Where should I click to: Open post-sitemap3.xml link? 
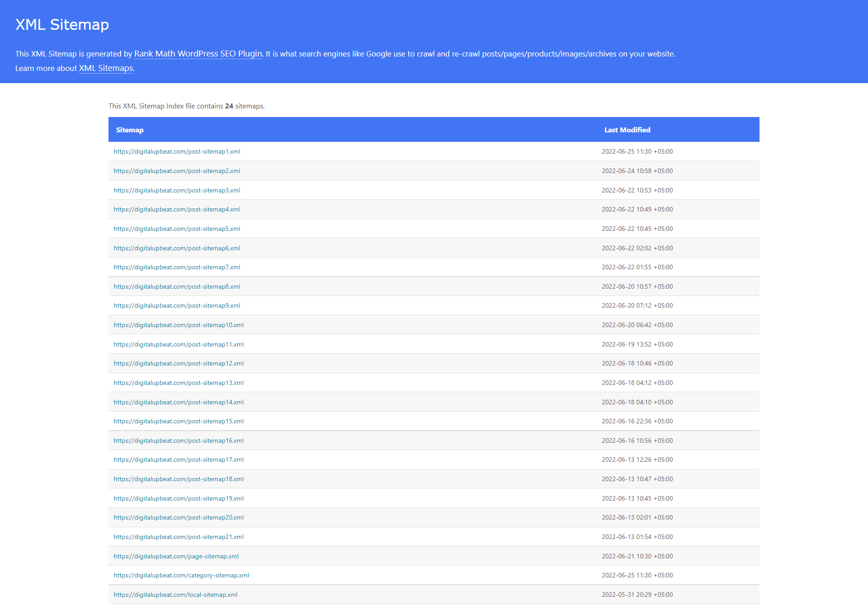(x=177, y=190)
